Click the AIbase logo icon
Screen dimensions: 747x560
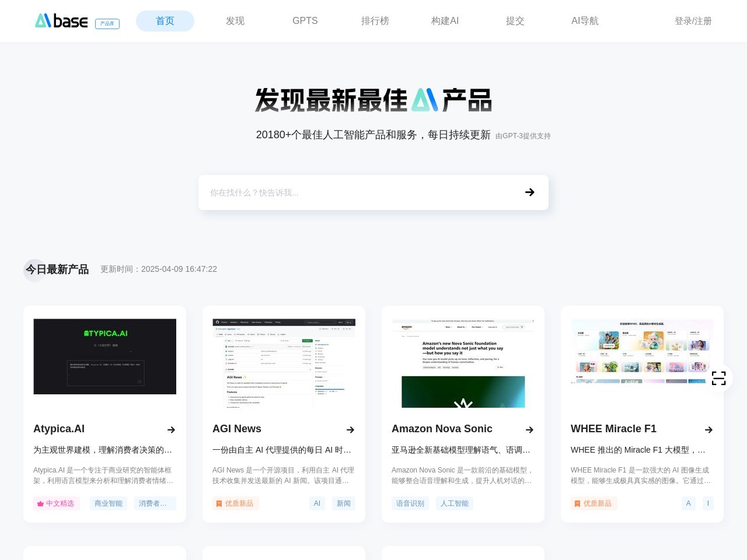(x=43, y=20)
